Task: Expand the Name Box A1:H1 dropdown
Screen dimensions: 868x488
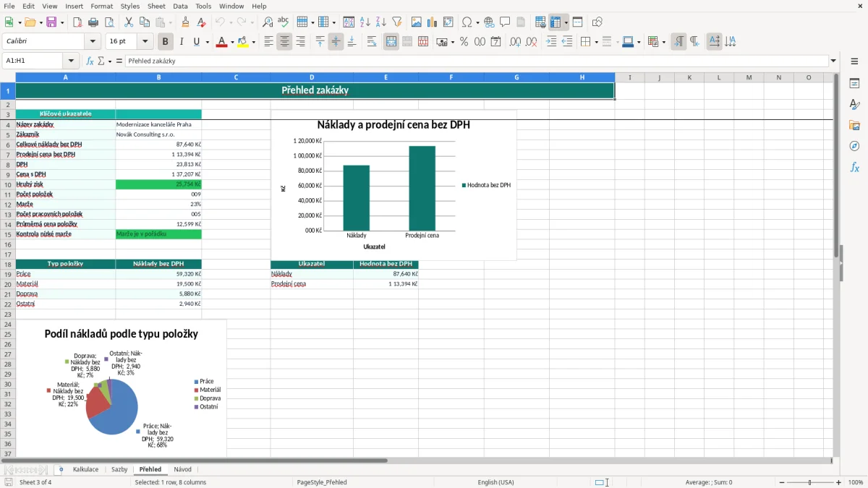Action: tap(71, 61)
